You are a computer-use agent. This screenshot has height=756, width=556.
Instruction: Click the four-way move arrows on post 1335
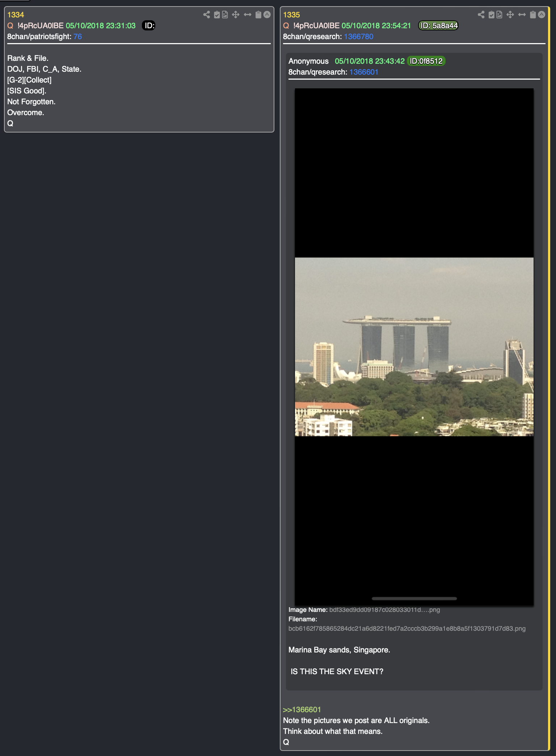coord(510,14)
